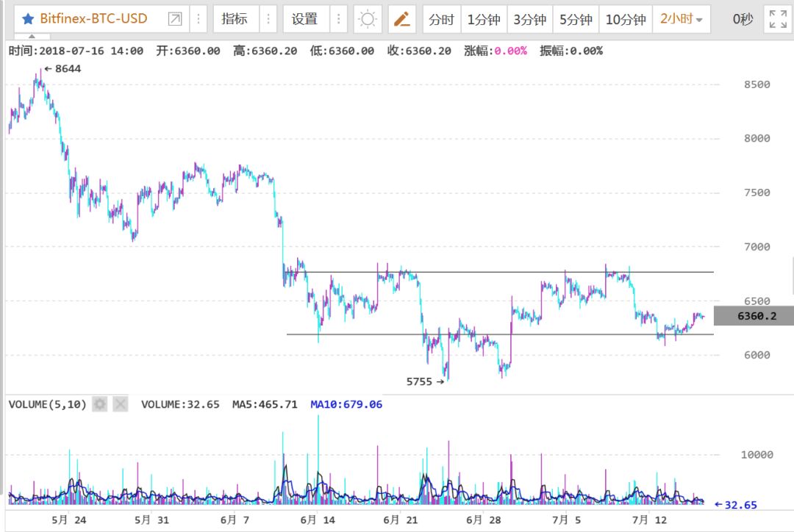Click the fullscreen expand icon
Screen dimensions: 794x532
[778, 19]
